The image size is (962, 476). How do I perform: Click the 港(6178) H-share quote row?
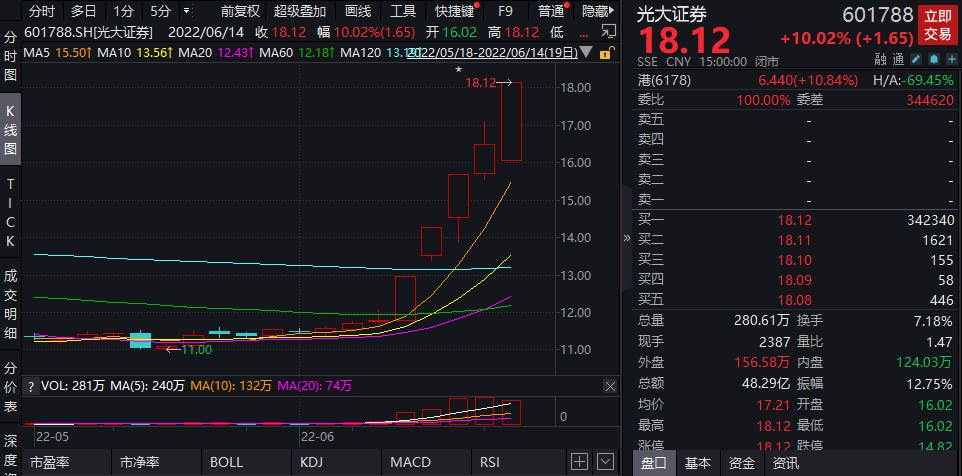[x=795, y=80]
